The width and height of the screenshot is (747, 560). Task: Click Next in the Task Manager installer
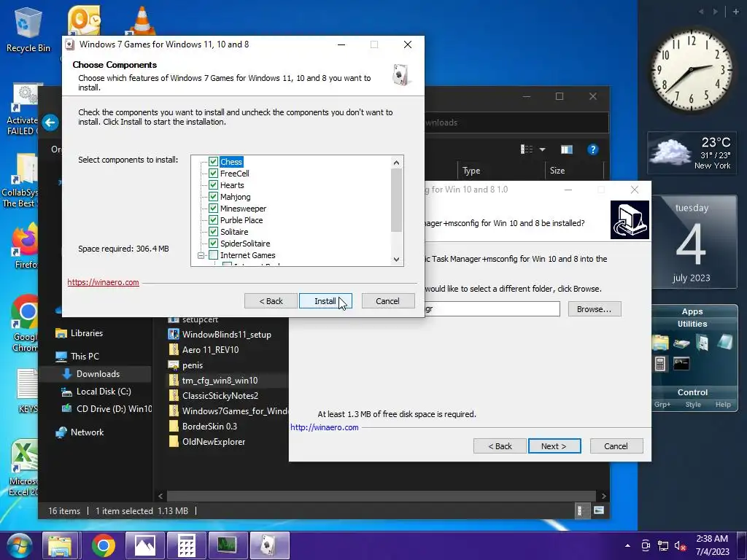(554, 446)
